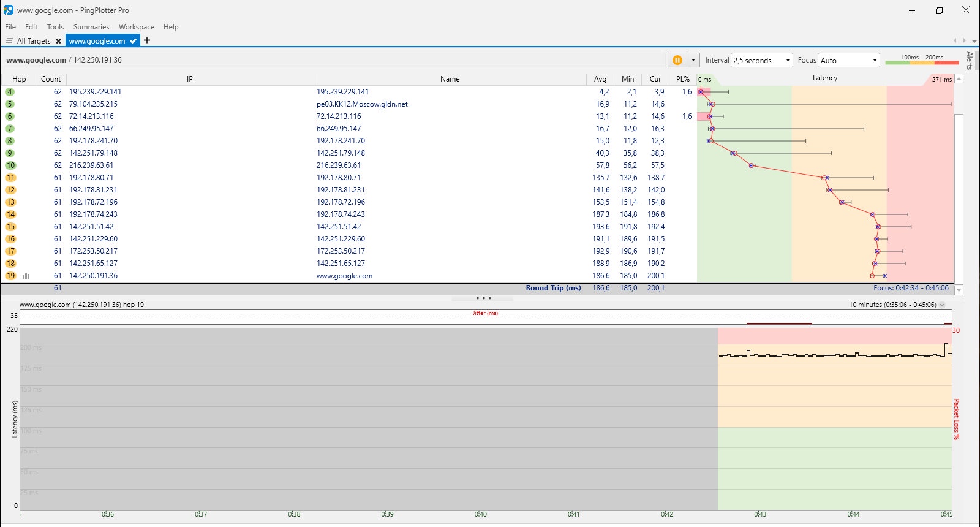Expand the 10 minutes timeline range chevron
This screenshot has height=527, width=980.
click(x=942, y=305)
